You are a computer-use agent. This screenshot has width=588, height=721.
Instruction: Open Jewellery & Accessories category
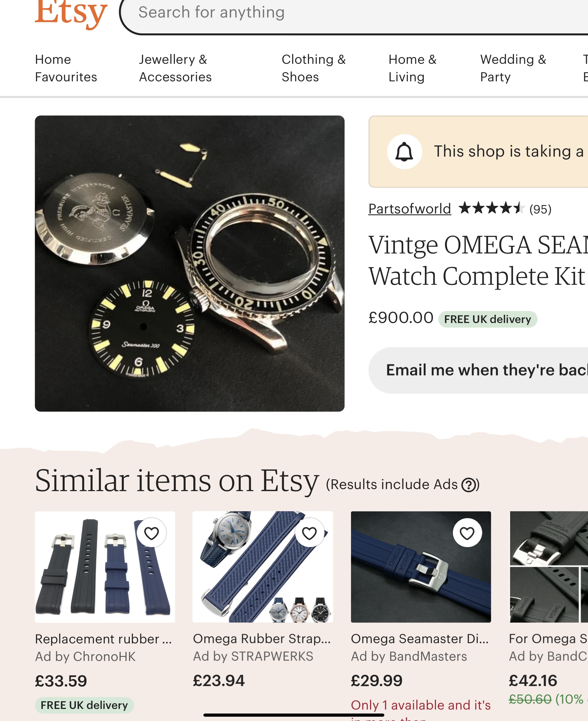point(175,68)
